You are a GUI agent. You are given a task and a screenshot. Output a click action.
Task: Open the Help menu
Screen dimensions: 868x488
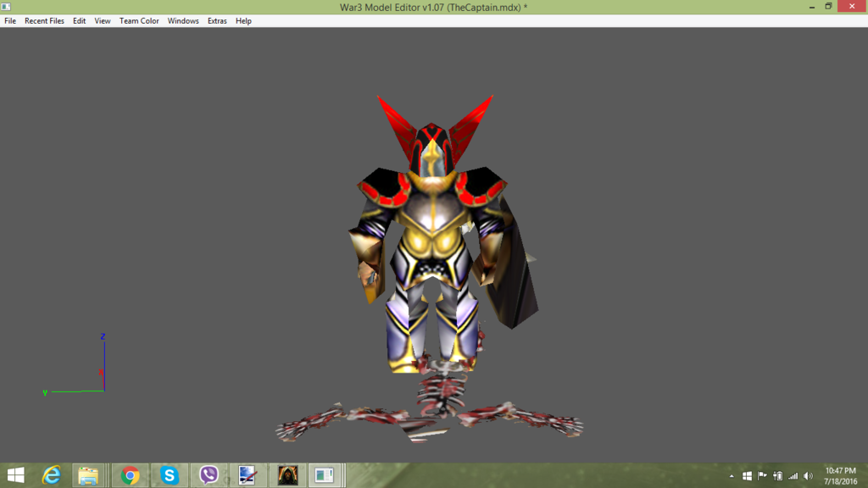click(243, 21)
